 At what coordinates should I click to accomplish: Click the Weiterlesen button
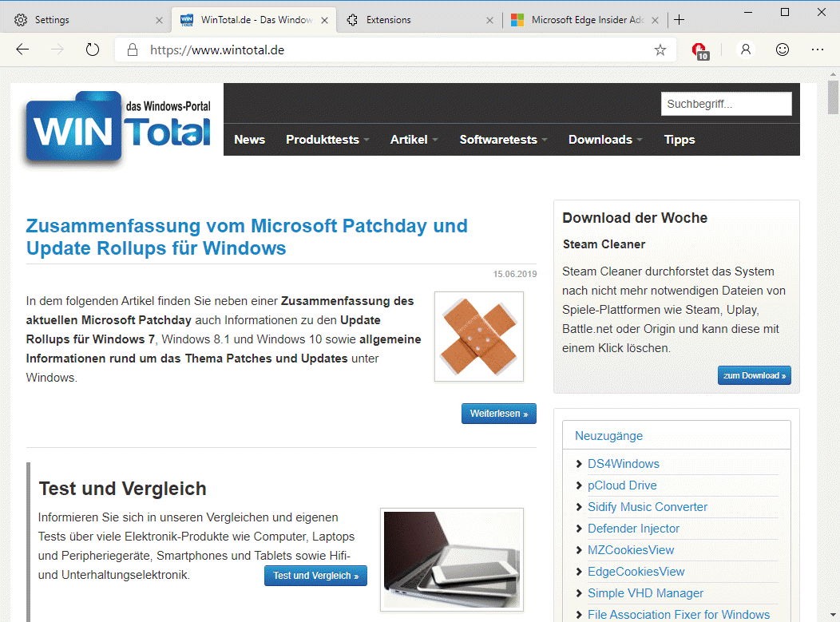[499, 414]
